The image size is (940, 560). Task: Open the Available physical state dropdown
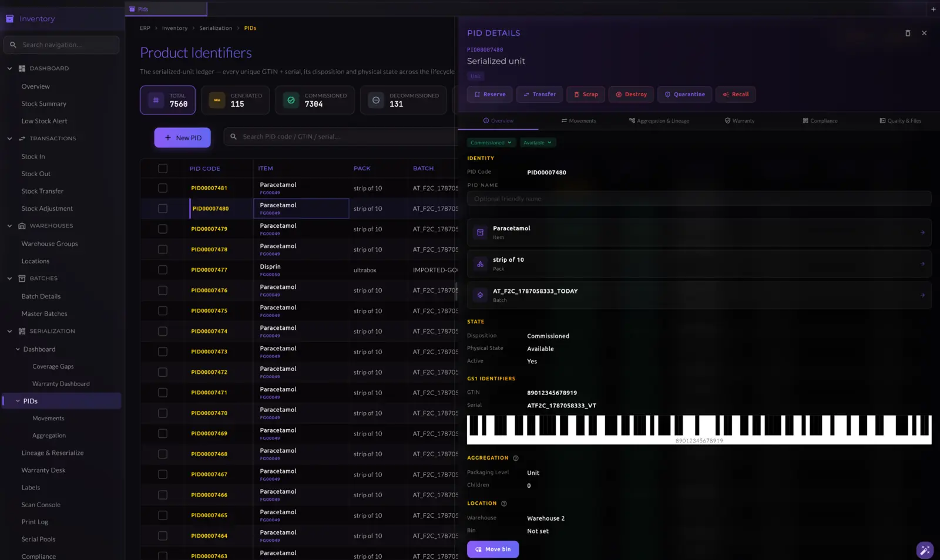point(538,143)
